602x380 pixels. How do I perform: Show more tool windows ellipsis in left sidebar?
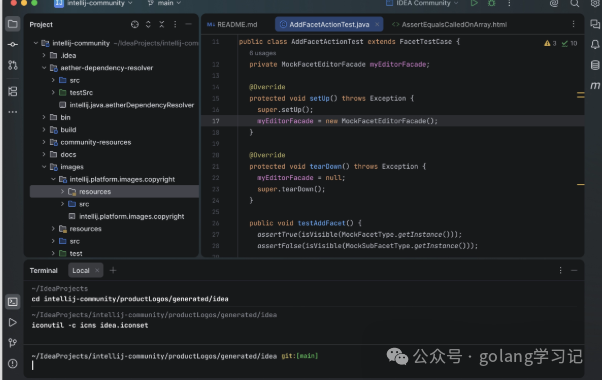(x=12, y=112)
